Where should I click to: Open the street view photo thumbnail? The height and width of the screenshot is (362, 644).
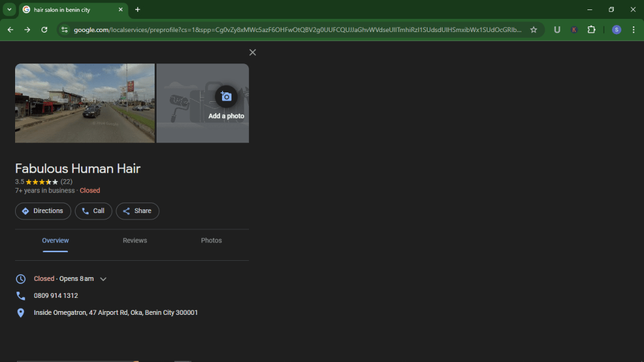point(85,103)
